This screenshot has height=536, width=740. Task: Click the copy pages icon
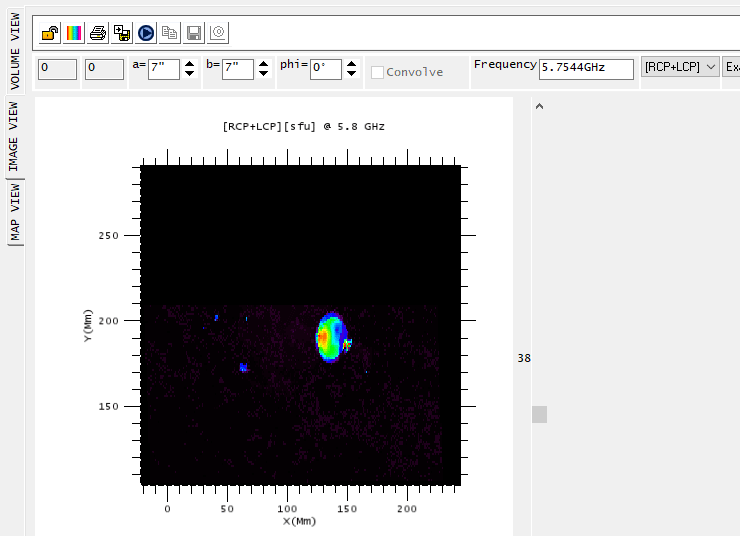click(170, 33)
